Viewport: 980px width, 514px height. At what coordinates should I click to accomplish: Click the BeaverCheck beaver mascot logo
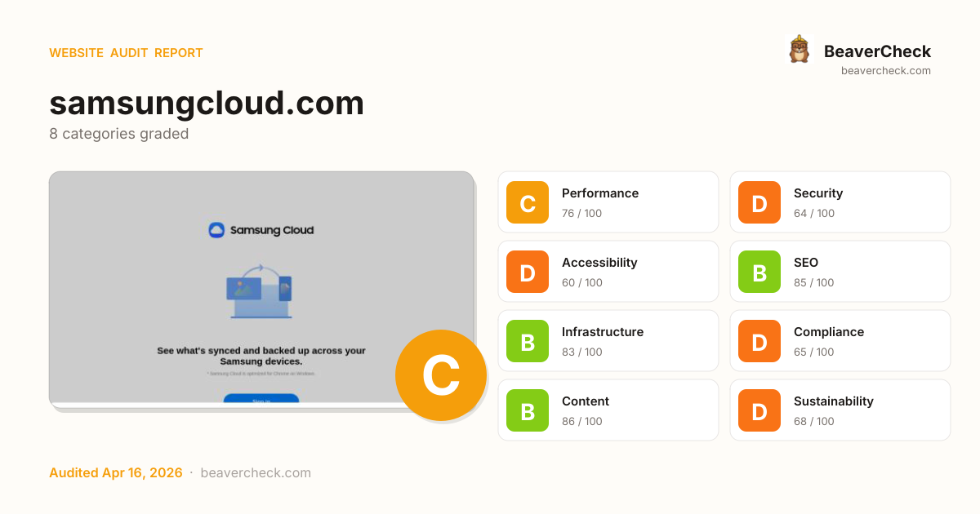pyautogui.click(x=799, y=49)
